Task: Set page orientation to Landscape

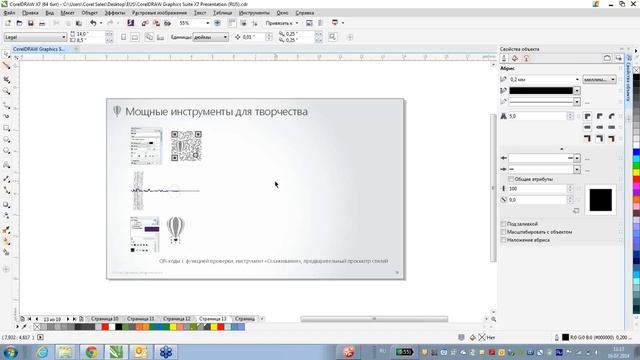Action: pyautogui.click(x=135, y=37)
